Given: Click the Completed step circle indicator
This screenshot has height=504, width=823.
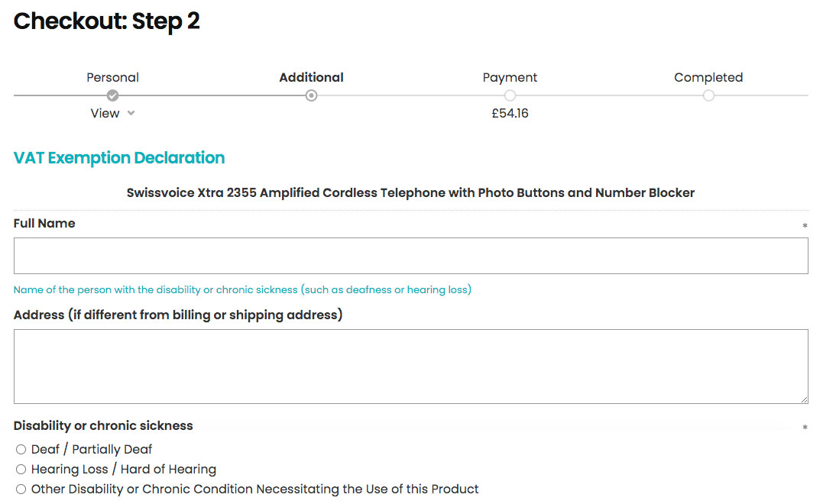Looking at the screenshot, I should pyautogui.click(x=708, y=95).
